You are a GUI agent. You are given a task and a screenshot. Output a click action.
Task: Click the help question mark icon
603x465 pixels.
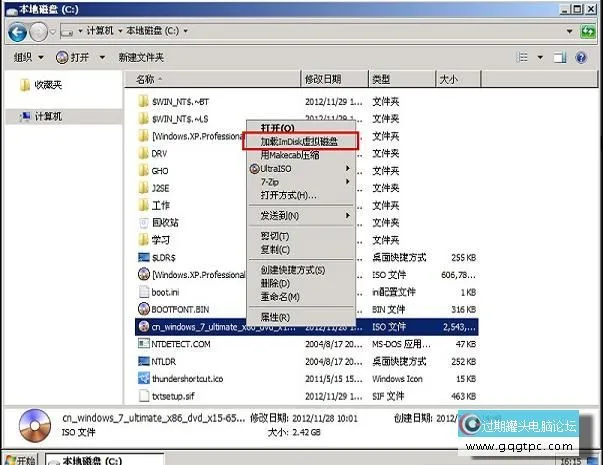click(581, 58)
